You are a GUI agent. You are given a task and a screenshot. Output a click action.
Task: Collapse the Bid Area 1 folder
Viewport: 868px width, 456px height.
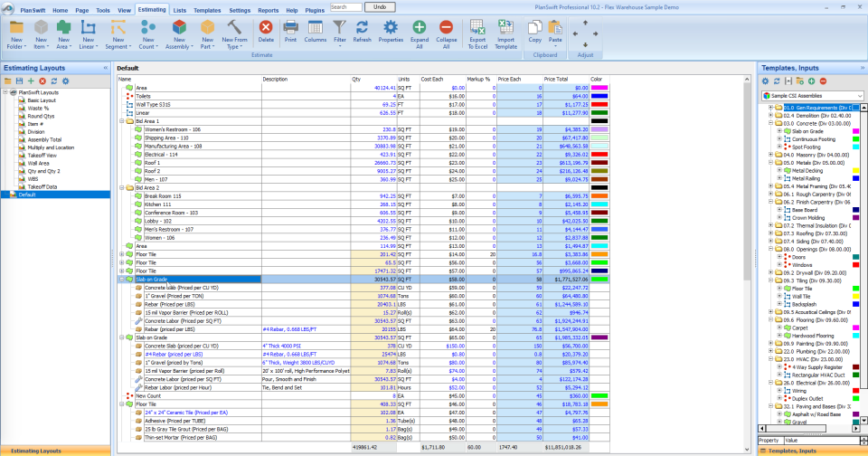coord(122,121)
